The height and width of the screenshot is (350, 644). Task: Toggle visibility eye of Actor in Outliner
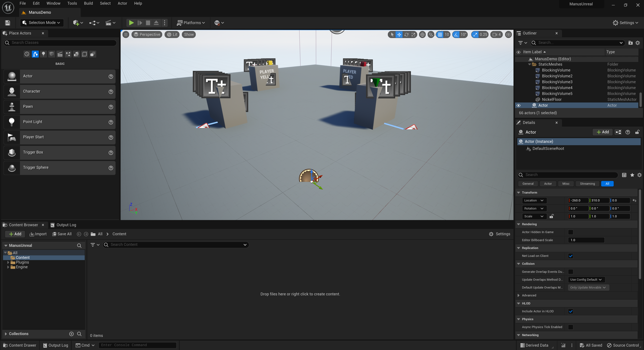pyautogui.click(x=519, y=105)
